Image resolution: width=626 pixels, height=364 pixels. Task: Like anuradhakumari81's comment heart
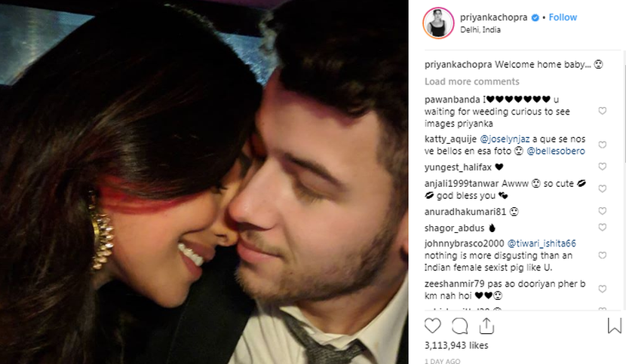(603, 211)
